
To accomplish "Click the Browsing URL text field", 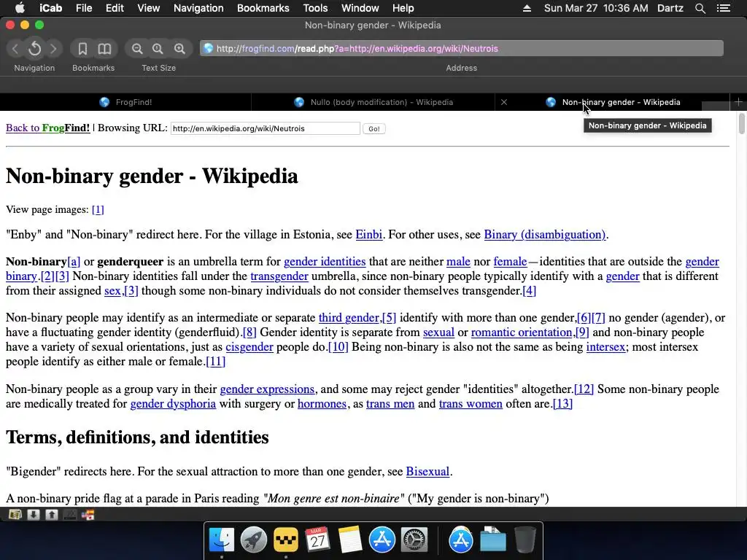I will (x=266, y=128).
